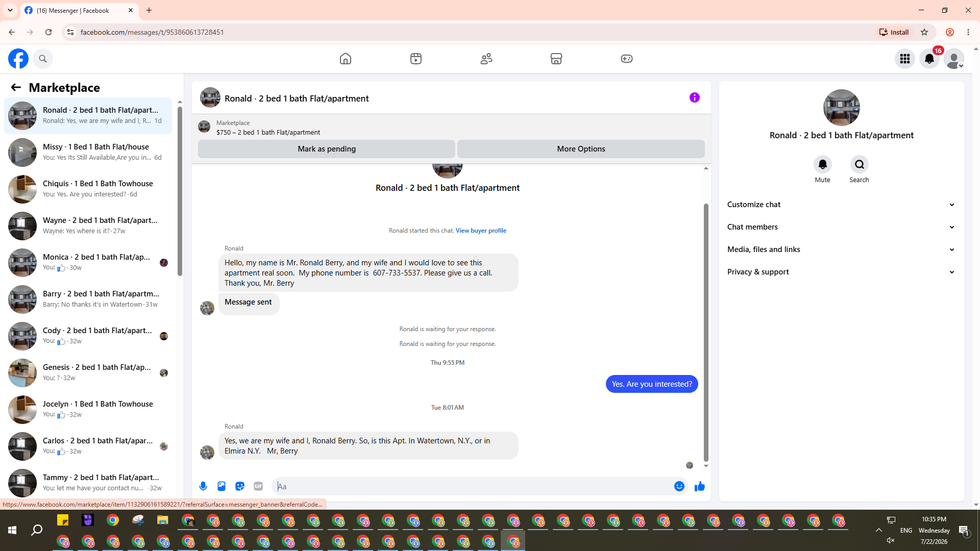Send a thumbs-up like
Viewport: 980px width, 551px height.
[x=700, y=486]
